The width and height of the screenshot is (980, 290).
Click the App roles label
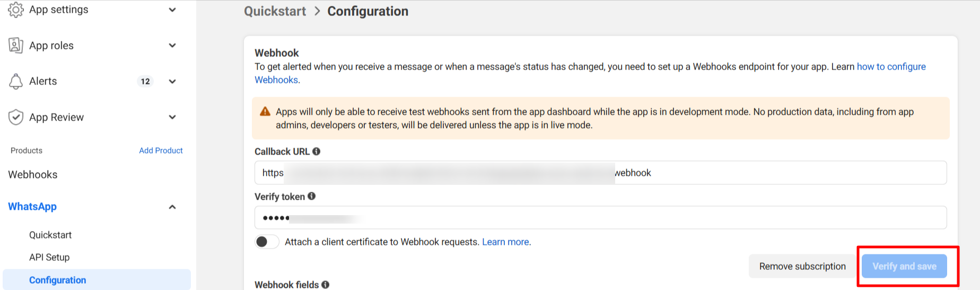pyautogui.click(x=51, y=46)
